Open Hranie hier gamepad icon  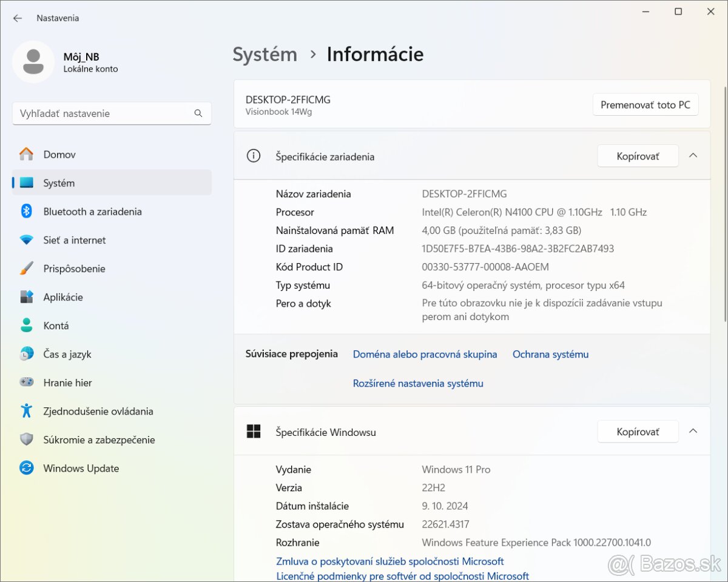coord(26,383)
